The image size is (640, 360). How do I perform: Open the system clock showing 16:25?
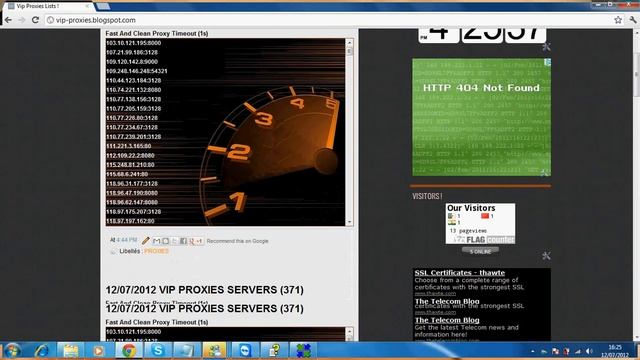pyautogui.click(x=615, y=351)
